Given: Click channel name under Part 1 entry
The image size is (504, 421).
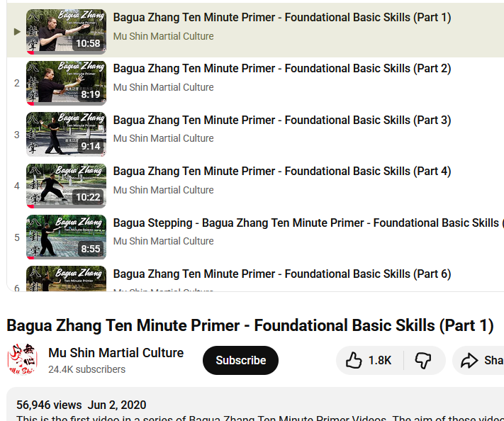Looking at the screenshot, I should coord(163,36).
